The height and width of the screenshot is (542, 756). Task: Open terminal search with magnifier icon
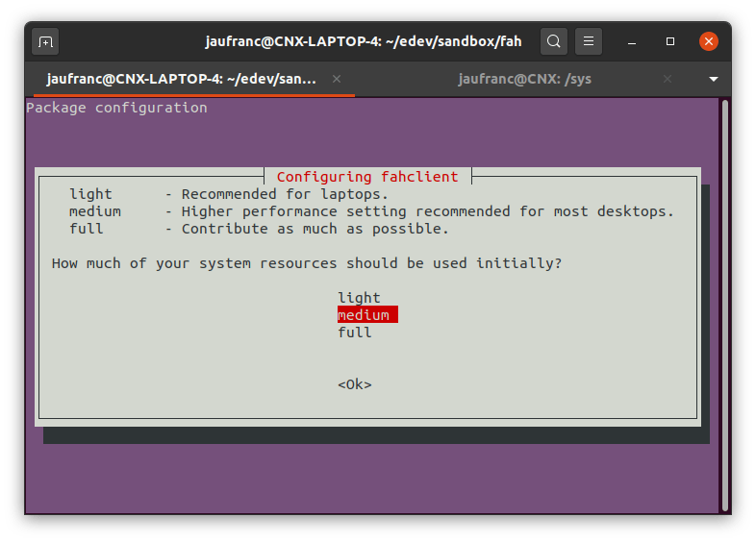(x=553, y=41)
